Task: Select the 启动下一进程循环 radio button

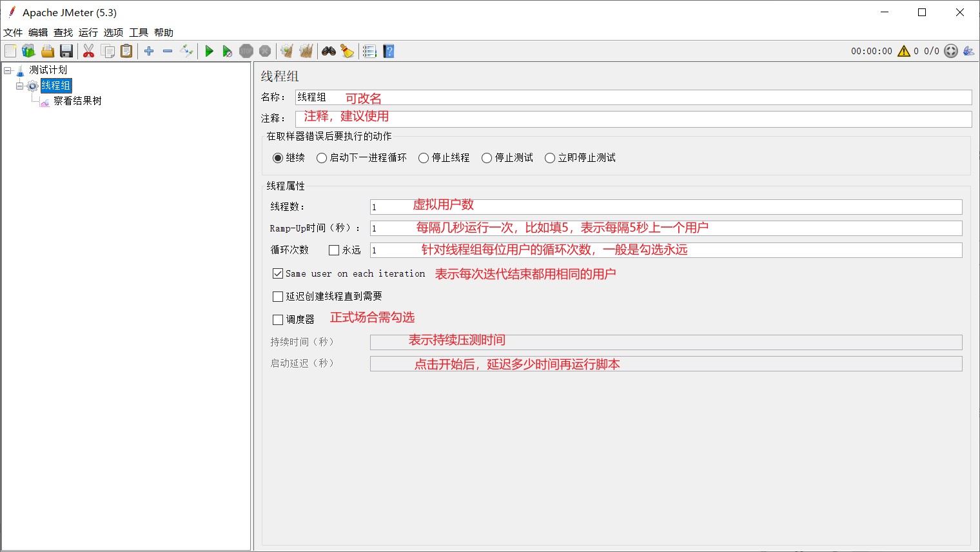Action: click(322, 158)
